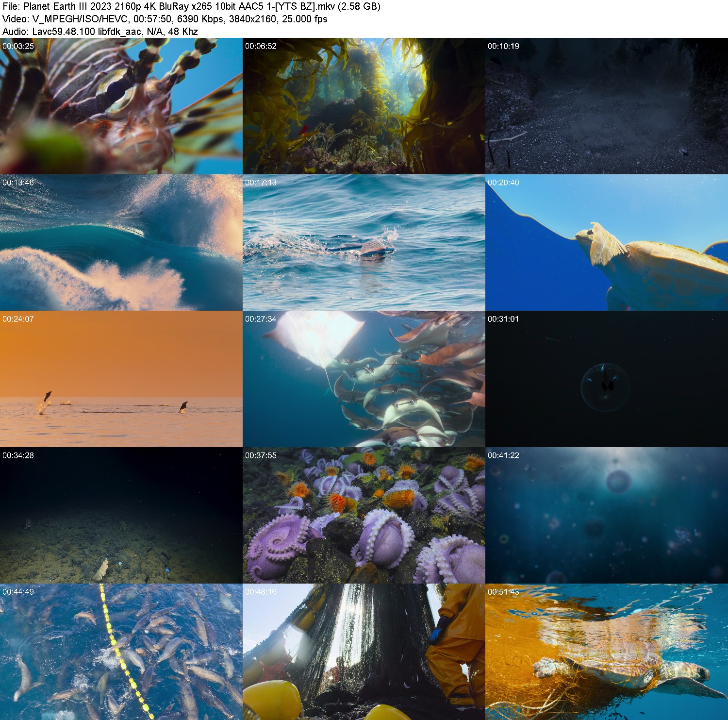Click the 00:20:40 timestamp label
Image resolution: width=728 pixels, height=720 pixels.
tap(503, 183)
